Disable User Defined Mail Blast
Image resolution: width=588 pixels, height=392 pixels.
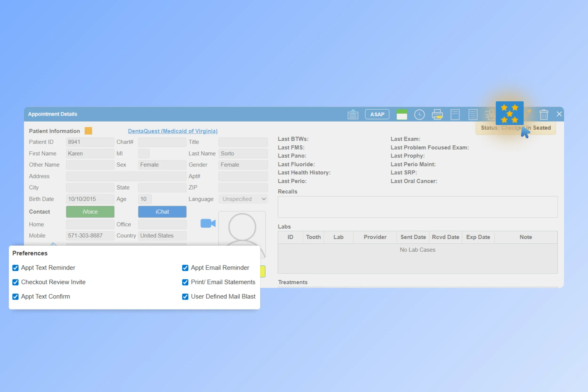[x=185, y=297]
